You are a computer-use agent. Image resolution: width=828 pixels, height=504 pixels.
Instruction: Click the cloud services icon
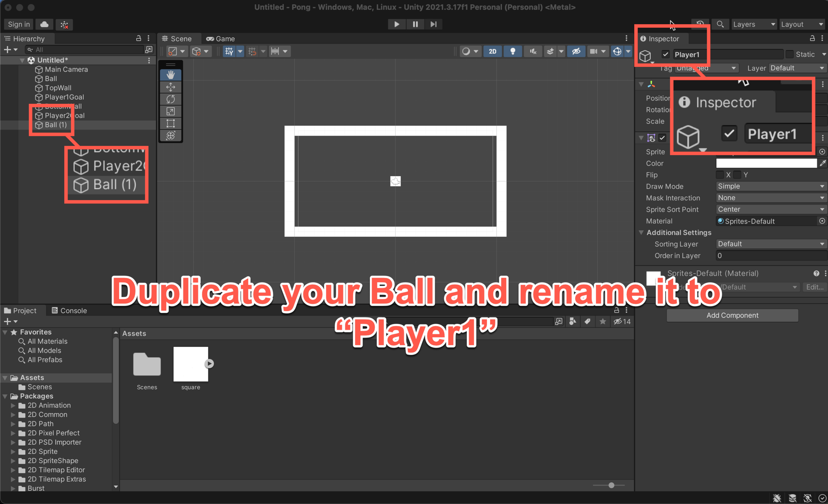click(44, 24)
